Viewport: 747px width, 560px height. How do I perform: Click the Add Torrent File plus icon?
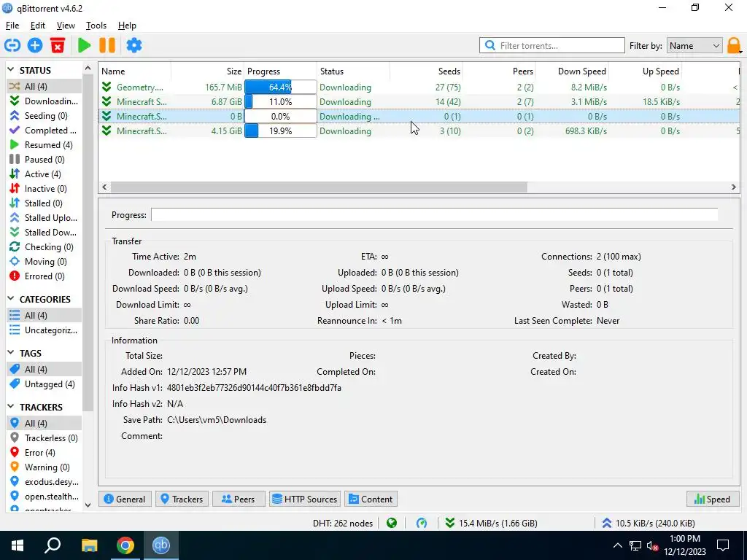coord(35,45)
